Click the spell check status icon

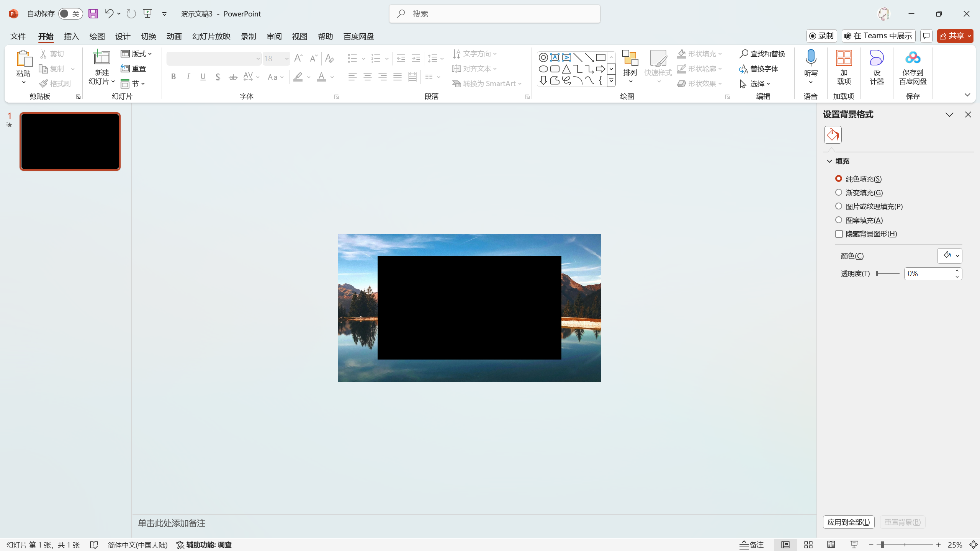(94, 544)
